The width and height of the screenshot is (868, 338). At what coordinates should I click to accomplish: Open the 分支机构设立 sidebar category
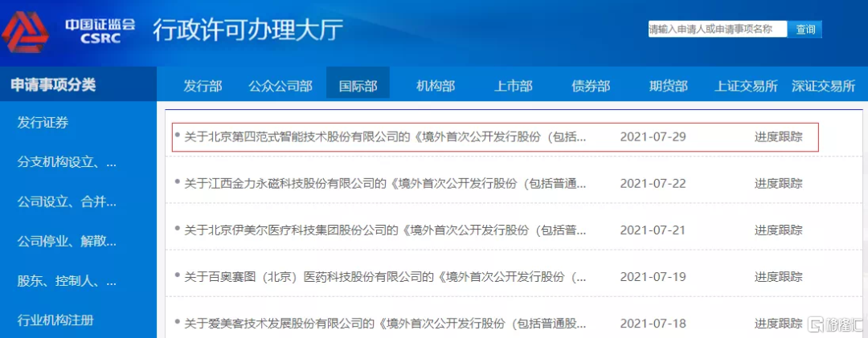[x=68, y=162]
